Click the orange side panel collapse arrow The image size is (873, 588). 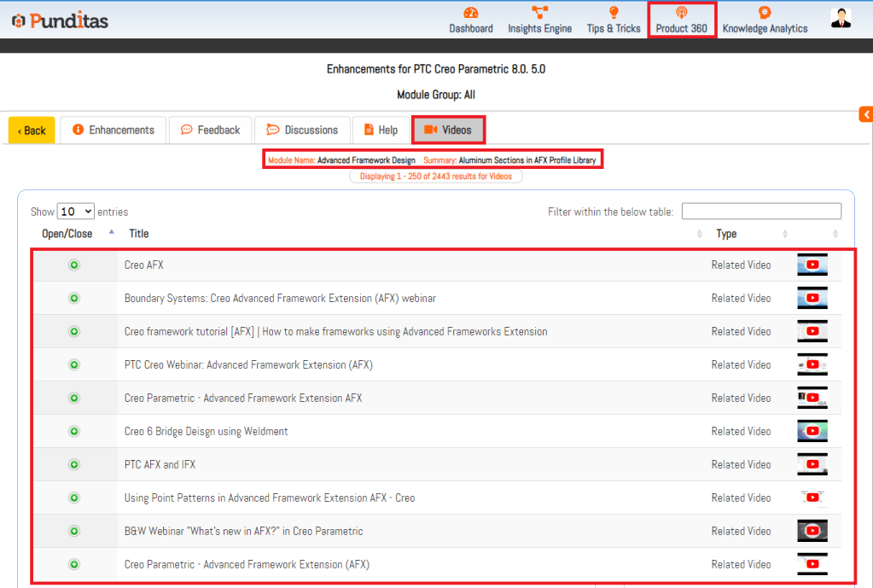click(865, 114)
